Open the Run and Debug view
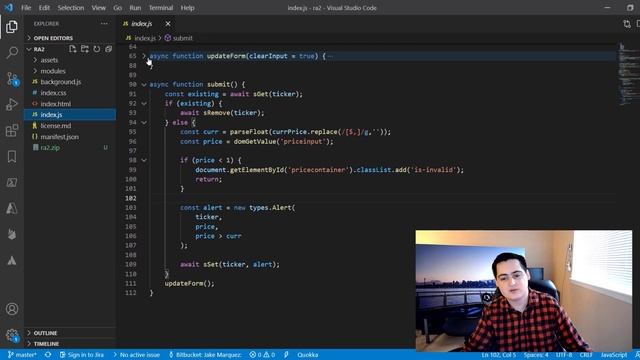 (x=12, y=104)
